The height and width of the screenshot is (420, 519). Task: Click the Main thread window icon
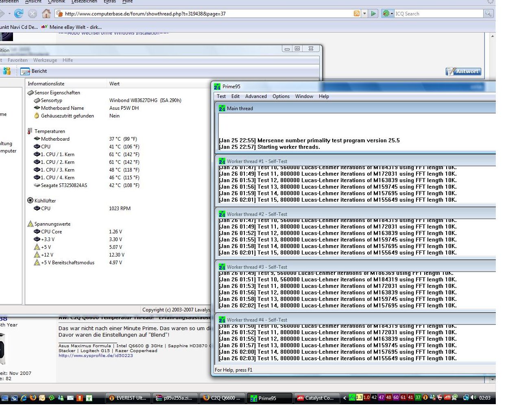222,109
